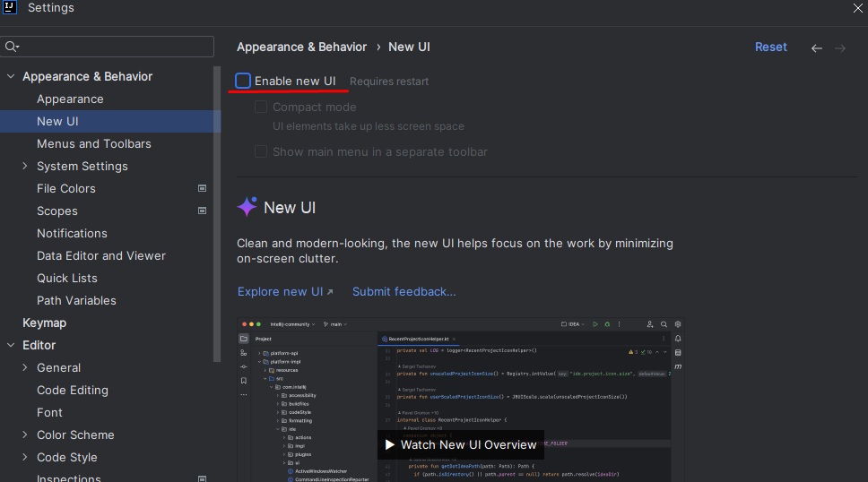The width and height of the screenshot is (868, 482).
Task: Click the Explore new UI link
Action: [285, 292]
